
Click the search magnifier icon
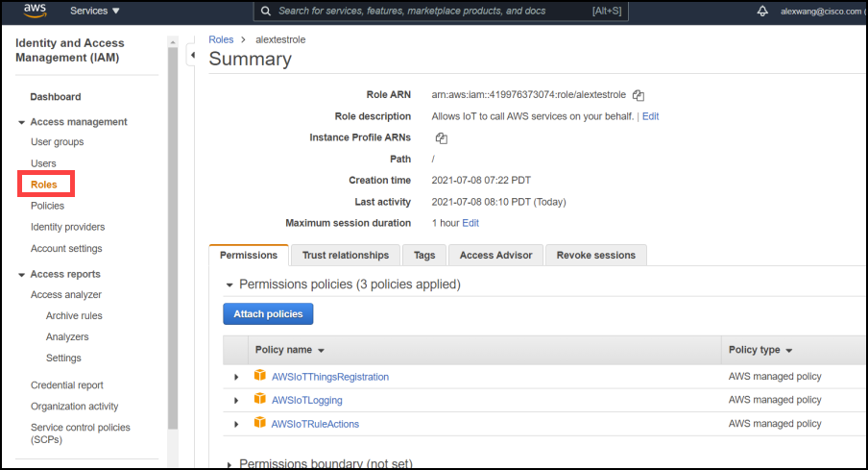pos(266,12)
